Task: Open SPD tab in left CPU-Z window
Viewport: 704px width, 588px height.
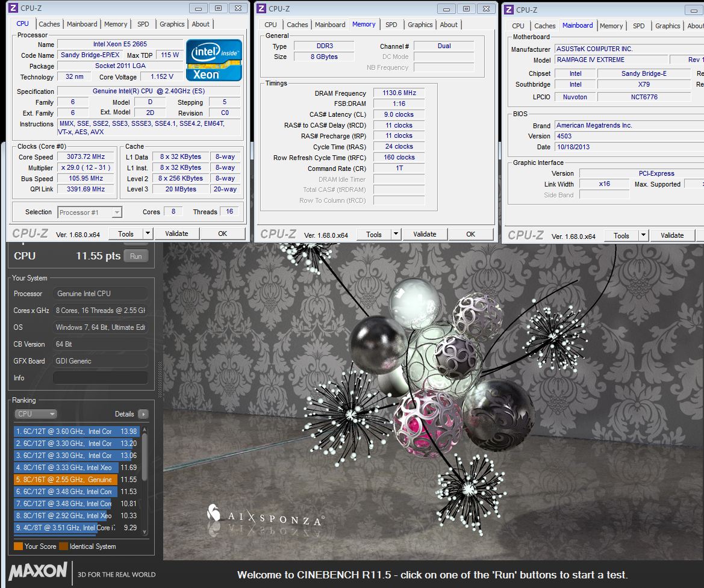Action: (x=143, y=24)
